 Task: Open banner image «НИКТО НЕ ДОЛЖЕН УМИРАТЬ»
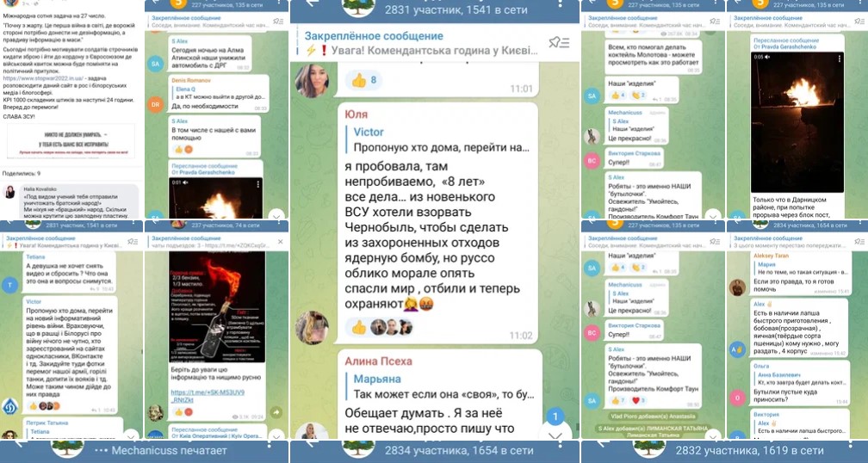(x=71, y=142)
